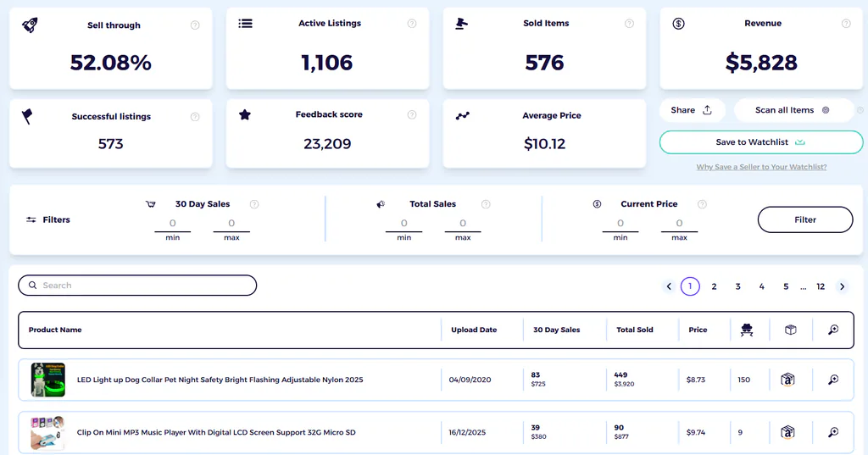Screen dimensions: 868x455
Task: Select page 1 in pagination
Action: click(690, 286)
